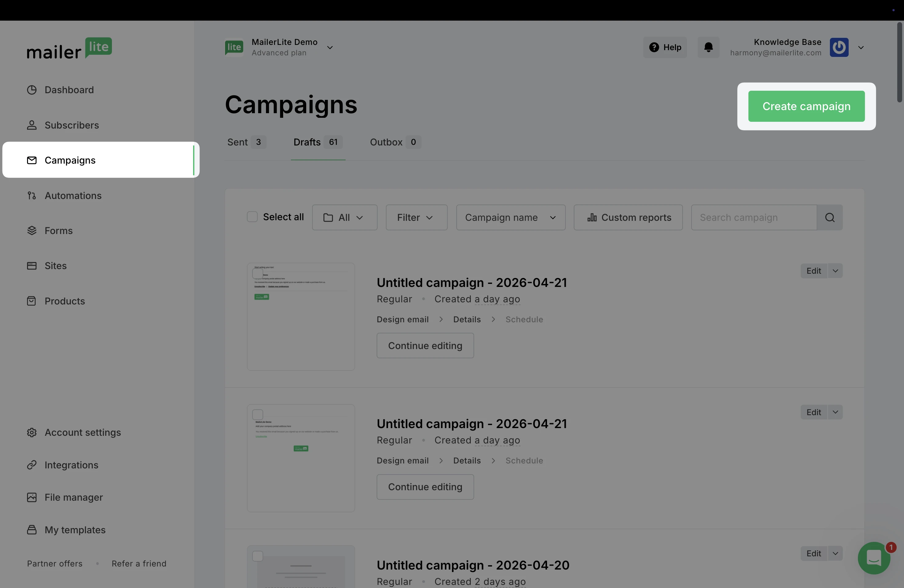Click the Create campaign button

point(806,106)
